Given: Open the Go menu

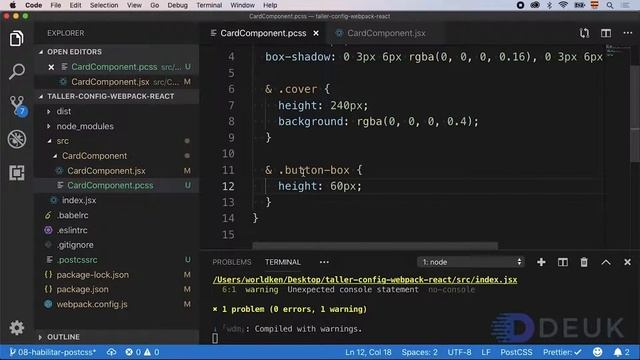Looking at the screenshot, I should (155, 5).
